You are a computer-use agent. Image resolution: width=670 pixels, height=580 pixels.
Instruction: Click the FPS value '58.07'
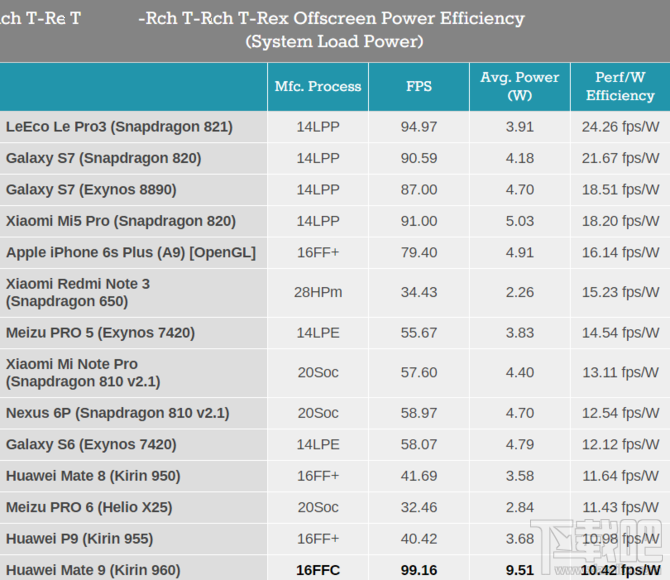(419, 445)
